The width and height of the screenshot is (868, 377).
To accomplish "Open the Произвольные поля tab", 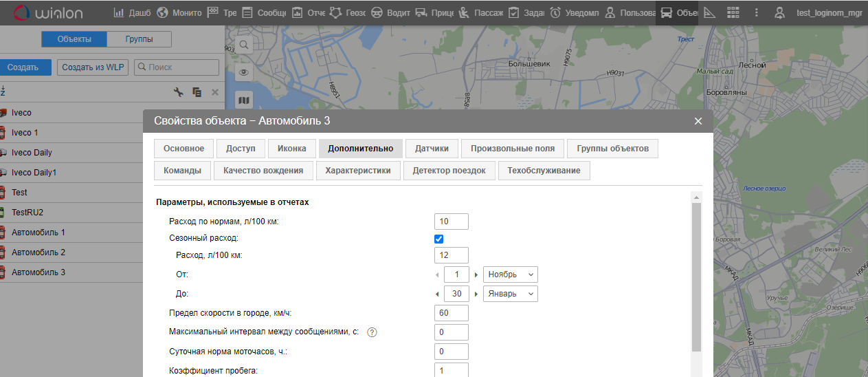I will point(513,149).
